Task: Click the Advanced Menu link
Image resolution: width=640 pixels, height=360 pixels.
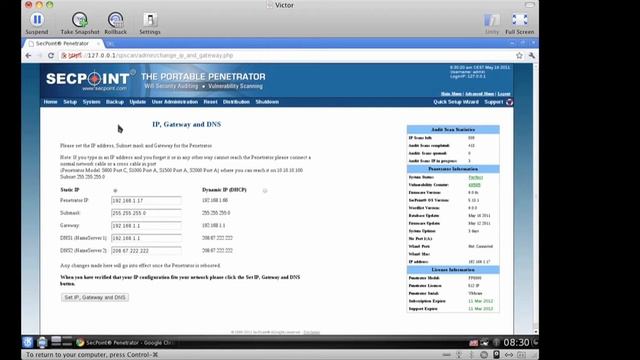Action: (480, 94)
